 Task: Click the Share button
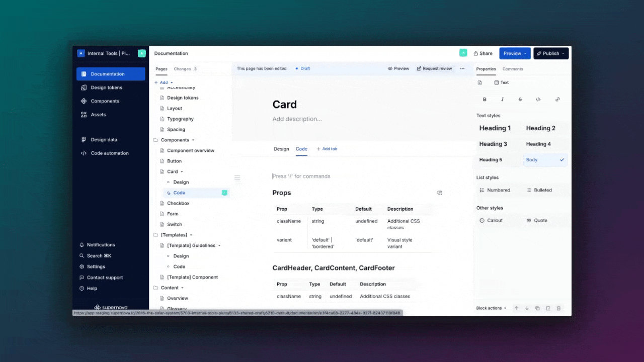482,53
